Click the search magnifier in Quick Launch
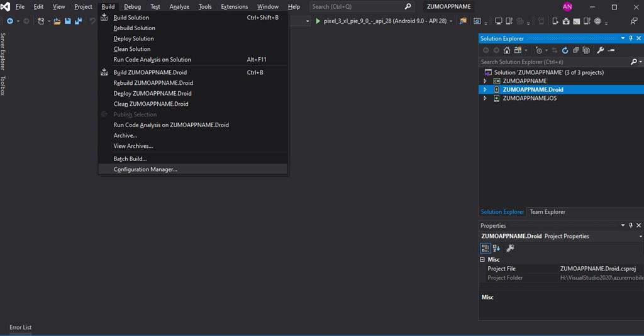The width and height of the screenshot is (644, 336). click(408, 6)
